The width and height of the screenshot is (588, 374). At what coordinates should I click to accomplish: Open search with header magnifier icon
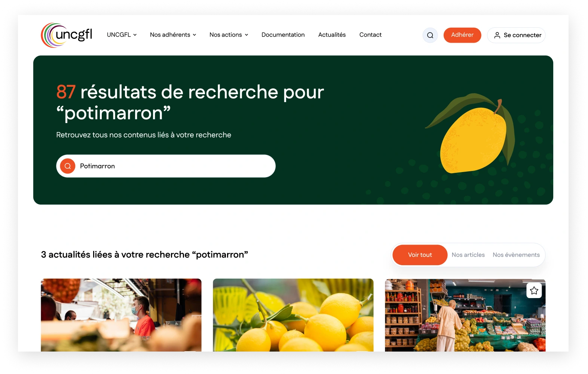point(430,35)
